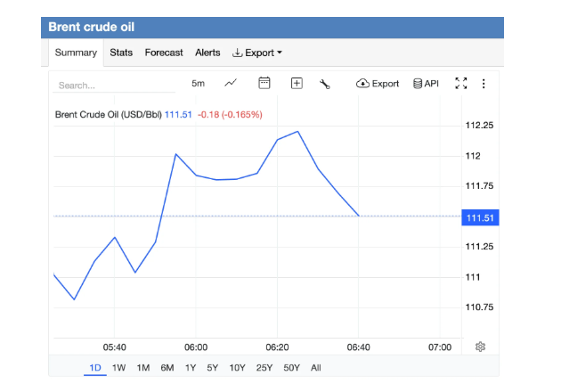The image size is (561, 392).
Task: Go to the Alerts tab
Action: point(207,53)
